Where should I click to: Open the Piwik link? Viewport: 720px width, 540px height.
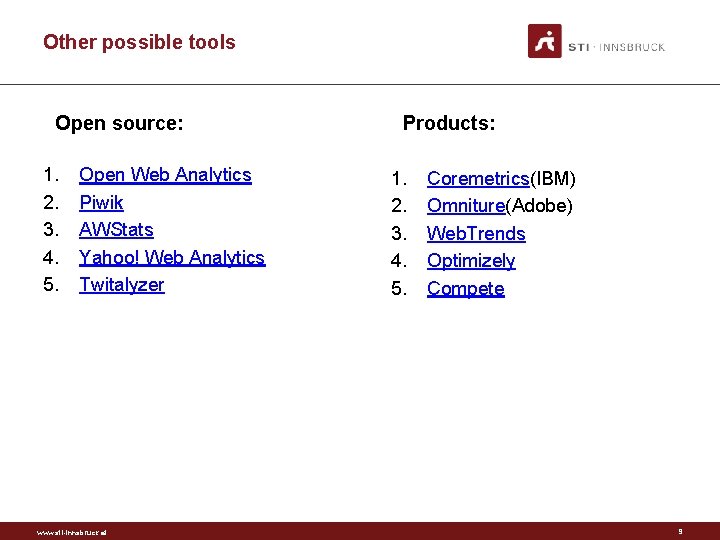[101, 202]
